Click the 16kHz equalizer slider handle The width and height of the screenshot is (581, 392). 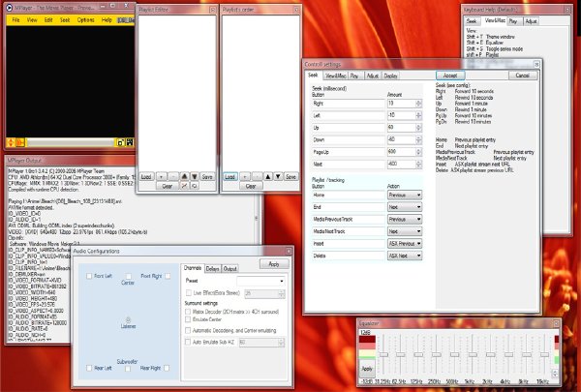(x=544, y=354)
